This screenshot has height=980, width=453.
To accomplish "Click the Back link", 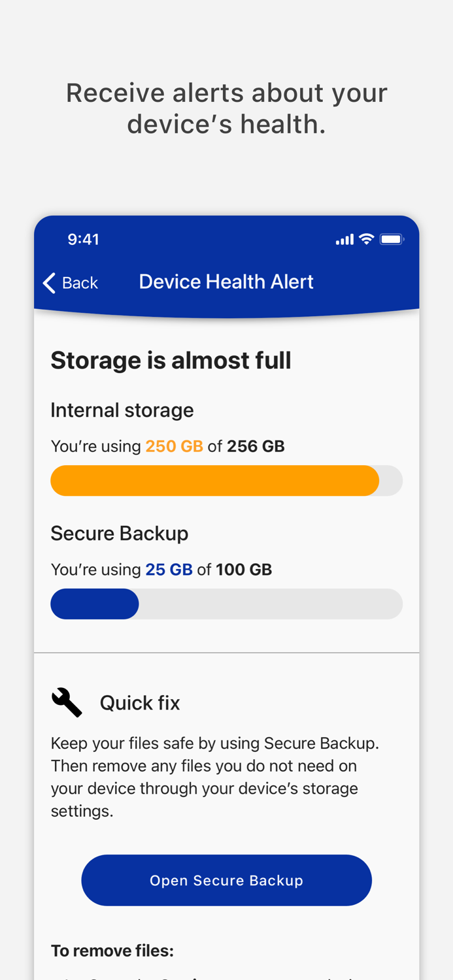I will 80,282.
